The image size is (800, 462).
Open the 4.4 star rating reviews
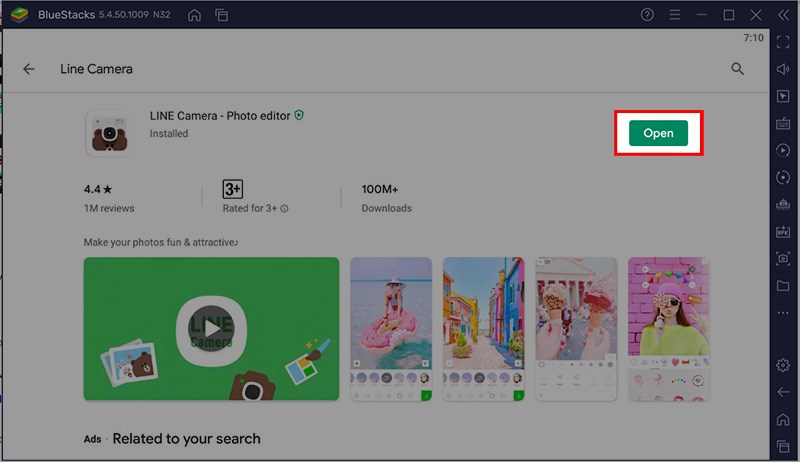[x=109, y=198]
